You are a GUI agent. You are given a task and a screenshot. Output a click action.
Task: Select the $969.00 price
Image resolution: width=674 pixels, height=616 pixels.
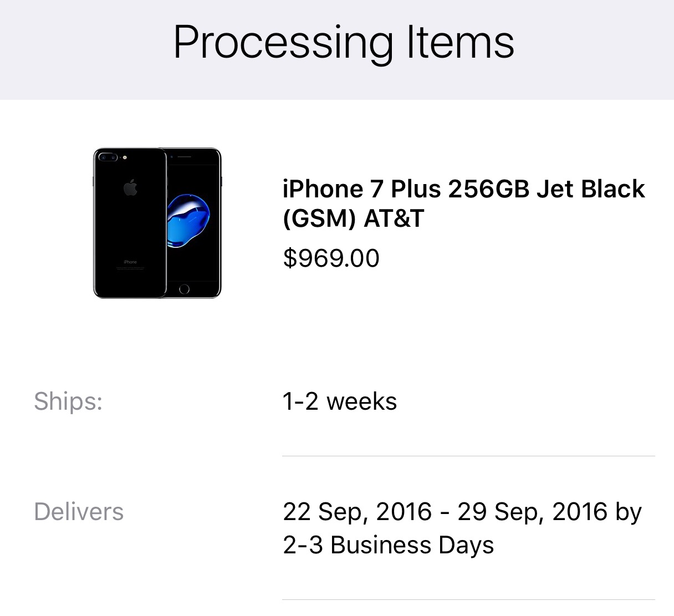331,258
